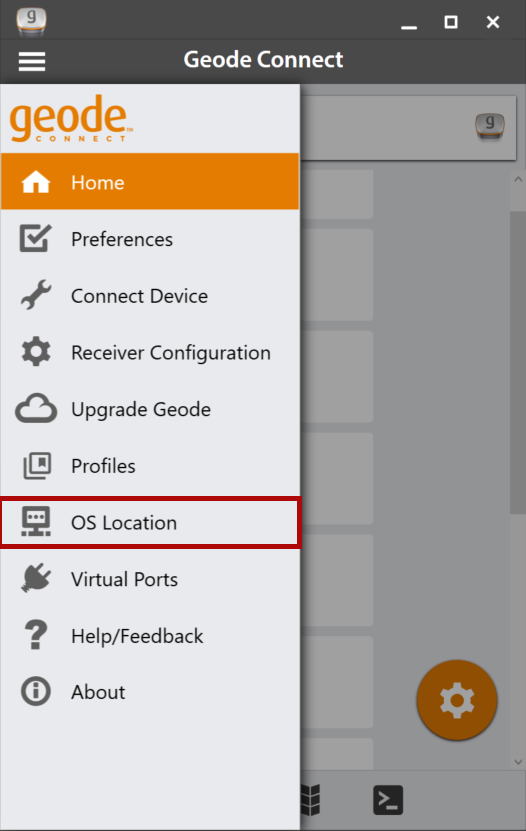Screen dimensions: 526x831
Task: Click the Upgrade Geode cloud icon
Action: [35, 409]
